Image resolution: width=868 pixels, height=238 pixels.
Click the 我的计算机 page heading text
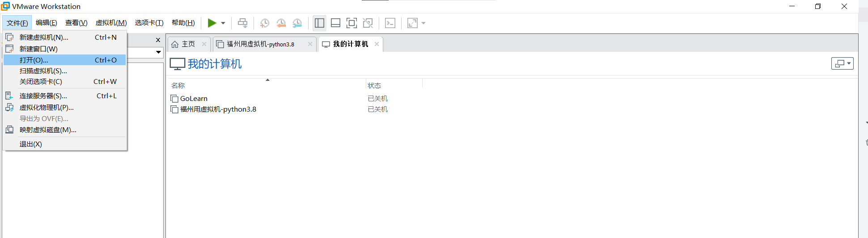click(x=215, y=64)
